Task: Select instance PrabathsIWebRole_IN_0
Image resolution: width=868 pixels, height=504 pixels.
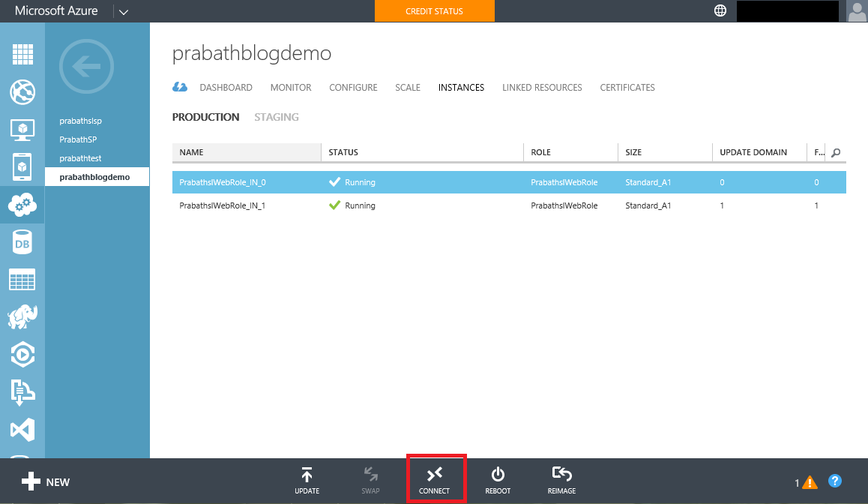Action: coord(509,182)
